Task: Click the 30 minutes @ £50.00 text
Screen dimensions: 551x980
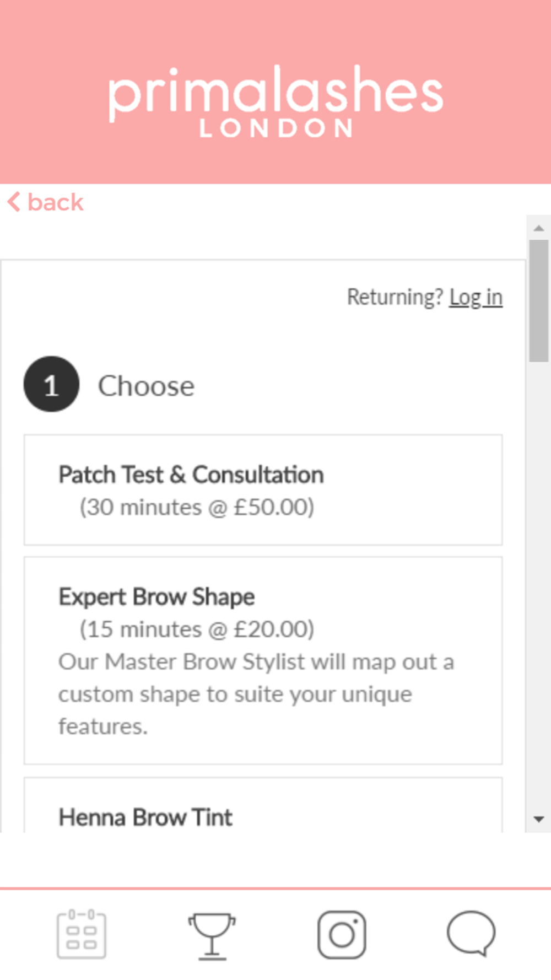Action: [197, 507]
